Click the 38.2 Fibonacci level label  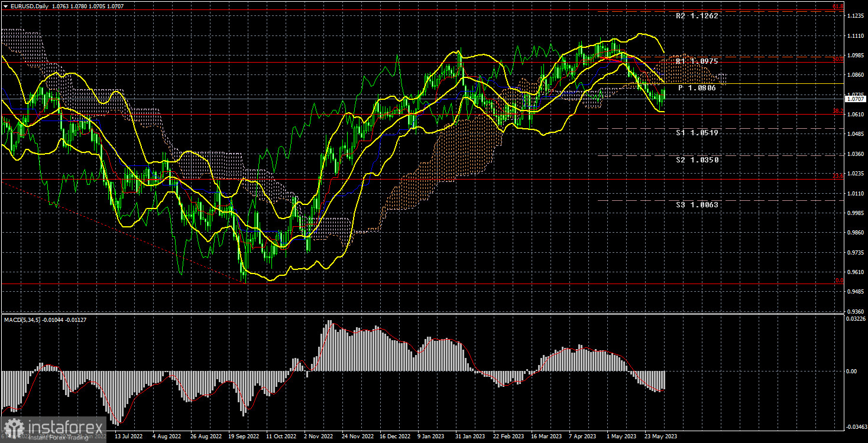click(x=838, y=111)
